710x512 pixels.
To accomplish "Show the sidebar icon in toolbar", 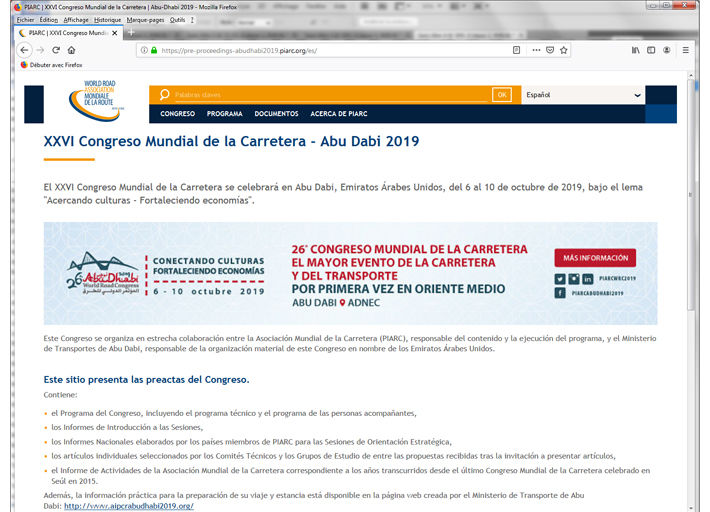I will click(x=651, y=50).
